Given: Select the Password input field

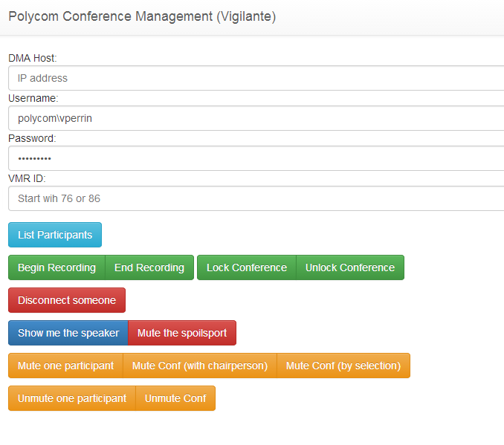Looking at the screenshot, I should [256, 158].
